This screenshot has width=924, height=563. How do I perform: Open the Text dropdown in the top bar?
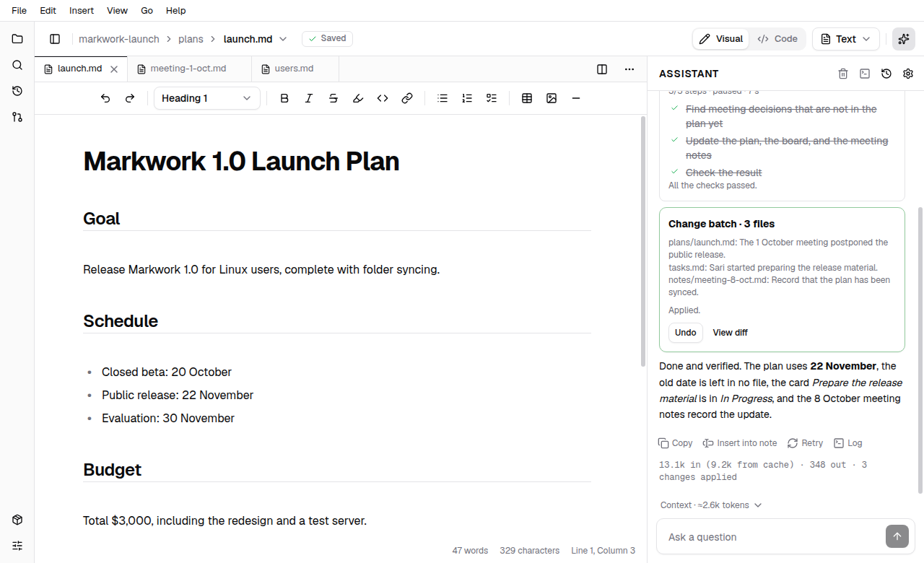(x=846, y=39)
